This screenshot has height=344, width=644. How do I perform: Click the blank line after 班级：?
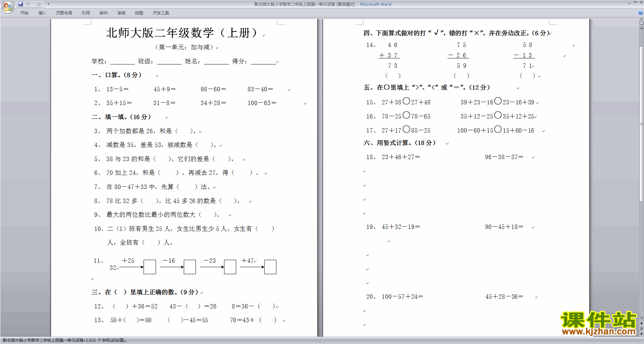(x=169, y=62)
